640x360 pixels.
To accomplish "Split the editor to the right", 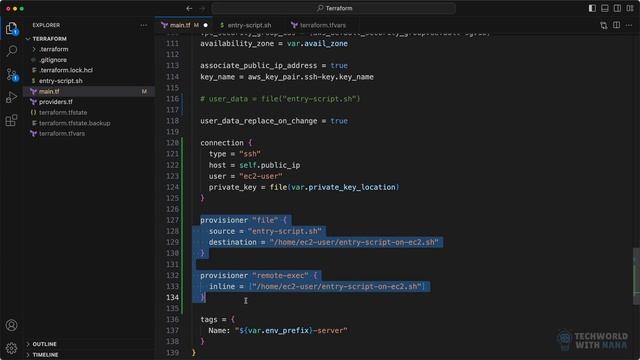I will pyautogui.click(x=616, y=25).
